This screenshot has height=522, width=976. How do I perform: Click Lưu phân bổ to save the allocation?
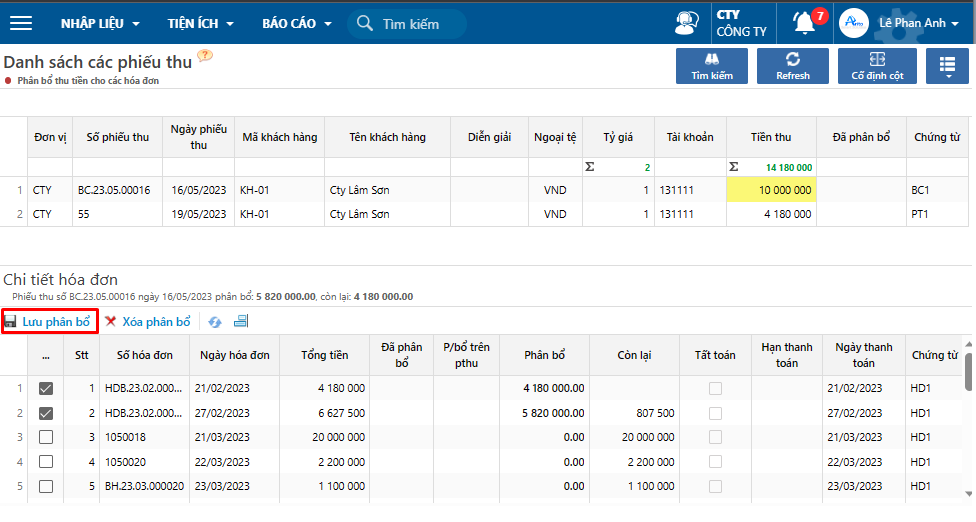coord(49,321)
